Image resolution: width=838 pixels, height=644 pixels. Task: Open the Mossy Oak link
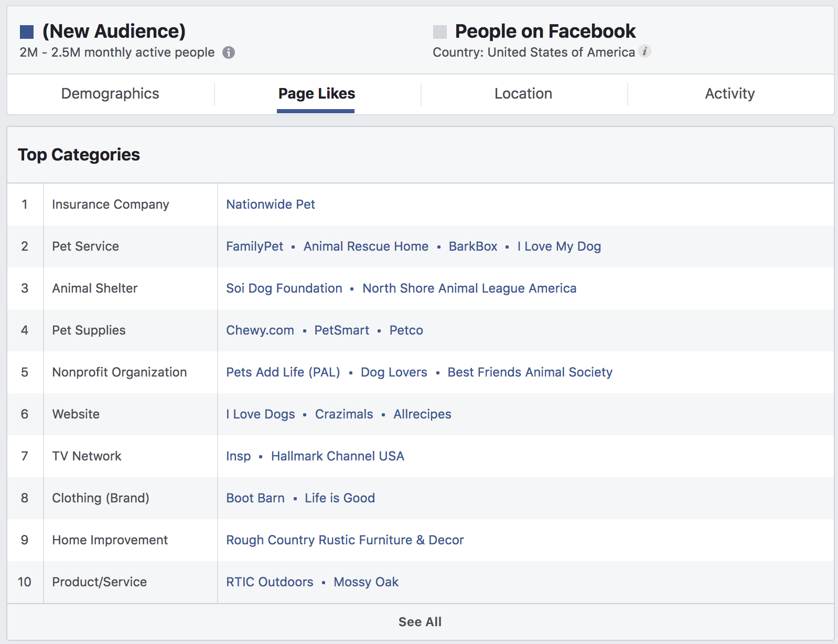[x=366, y=582]
